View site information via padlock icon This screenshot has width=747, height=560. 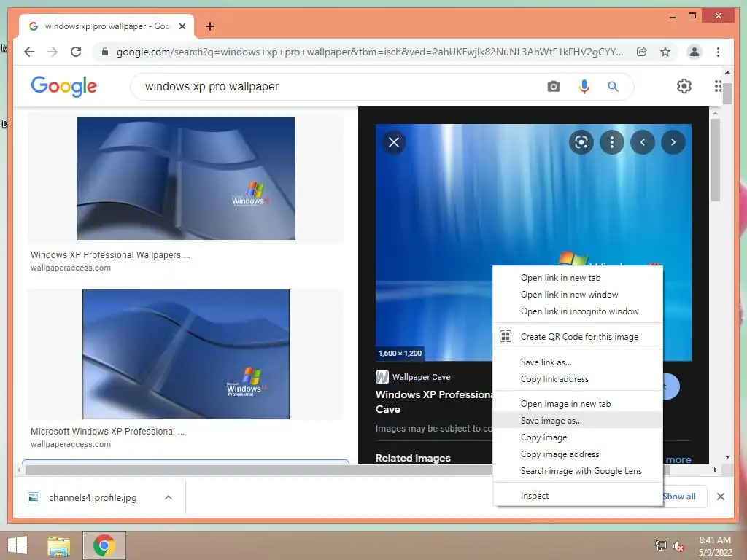pyautogui.click(x=105, y=52)
